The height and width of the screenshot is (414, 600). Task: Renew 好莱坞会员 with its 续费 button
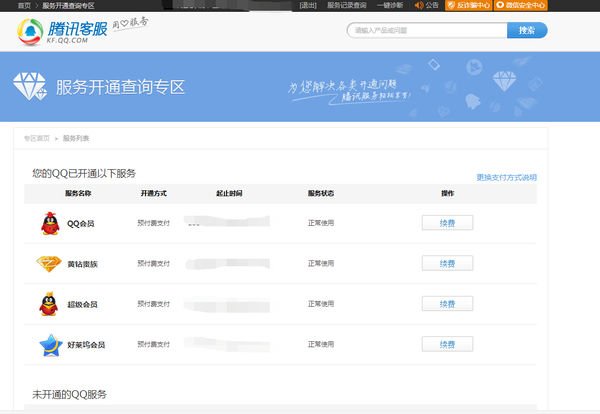pos(447,344)
